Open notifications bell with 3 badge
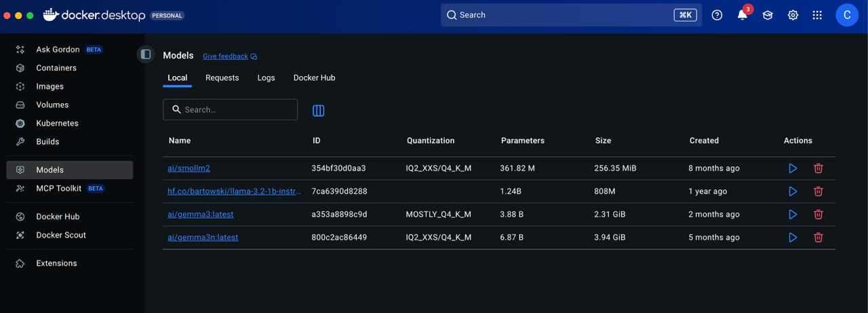 [x=743, y=14]
